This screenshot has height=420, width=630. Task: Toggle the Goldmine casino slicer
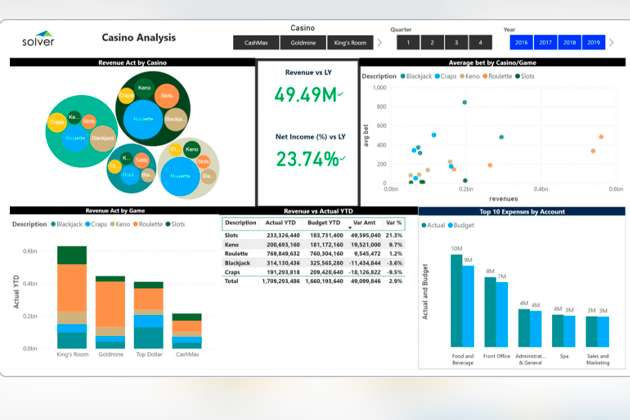[303, 43]
